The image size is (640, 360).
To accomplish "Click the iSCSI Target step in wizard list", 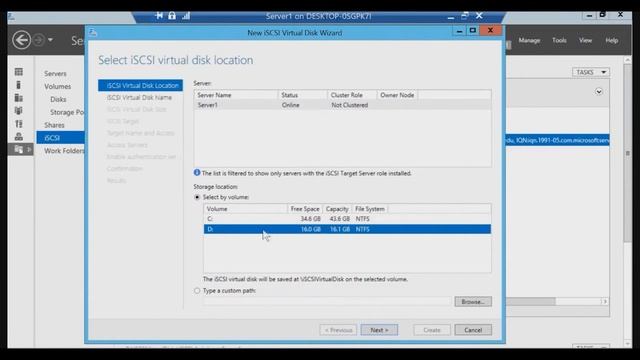I will pos(123,121).
